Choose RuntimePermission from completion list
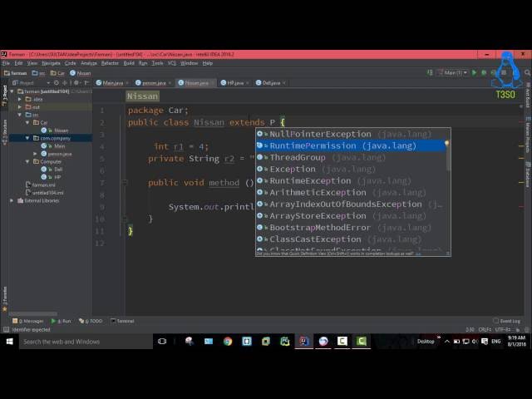532x399 pixels. pyautogui.click(x=351, y=145)
